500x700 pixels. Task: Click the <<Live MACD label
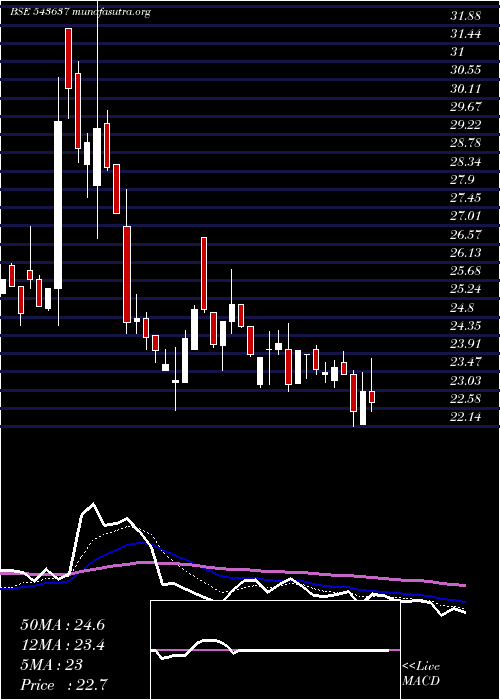pyautogui.click(x=421, y=674)
